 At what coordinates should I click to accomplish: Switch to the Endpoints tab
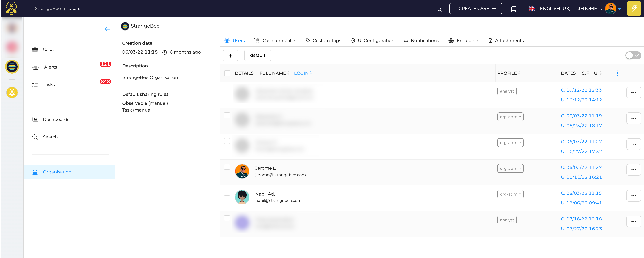pyautogui.click(x=464, y=41)
